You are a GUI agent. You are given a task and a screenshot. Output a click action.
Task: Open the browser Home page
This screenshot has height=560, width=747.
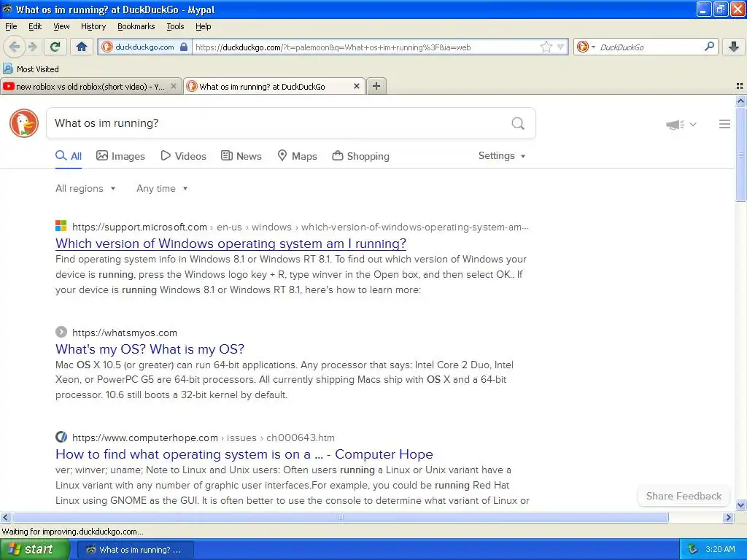coord(82,47)
